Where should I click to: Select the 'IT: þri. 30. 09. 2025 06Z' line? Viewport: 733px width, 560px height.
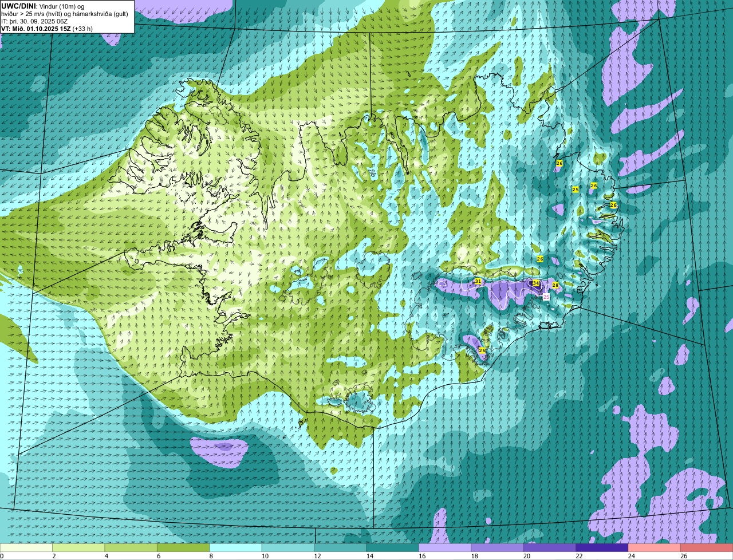coord(36,21)
